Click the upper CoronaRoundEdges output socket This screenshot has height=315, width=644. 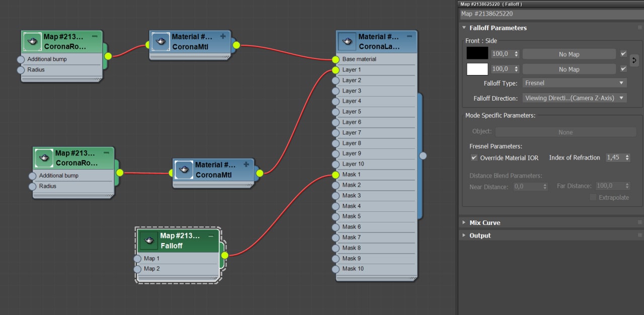[108, 56]
